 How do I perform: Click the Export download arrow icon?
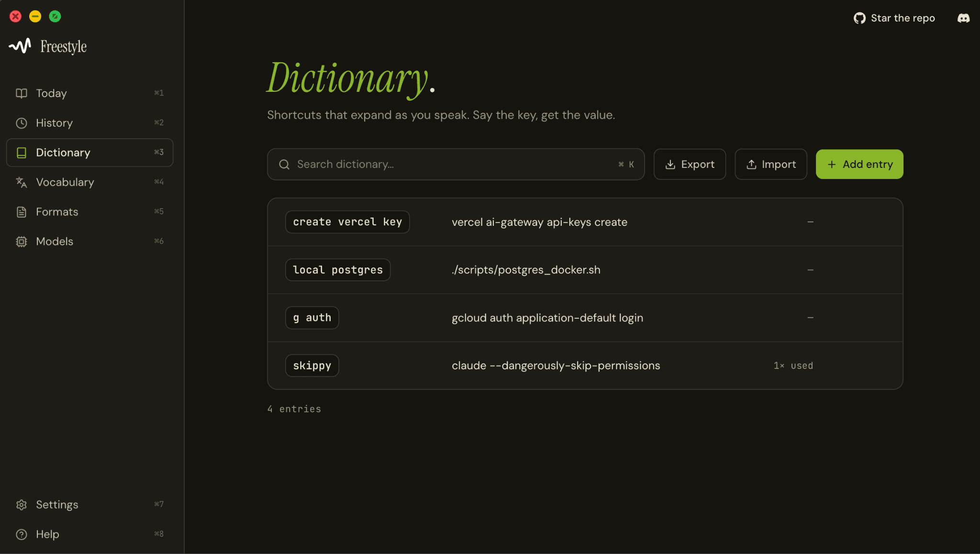coord(670,165)
